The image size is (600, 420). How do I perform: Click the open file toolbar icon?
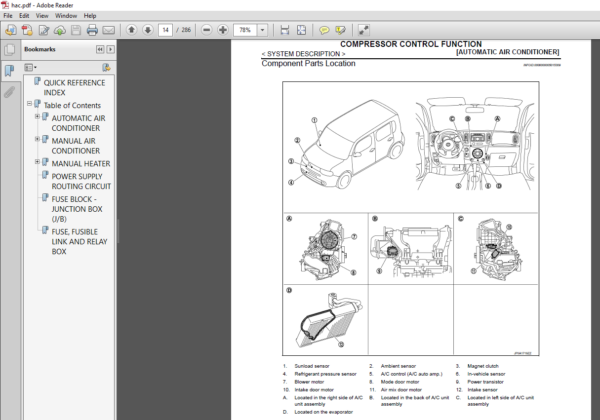pyautogui.click(x=11, y=30)
